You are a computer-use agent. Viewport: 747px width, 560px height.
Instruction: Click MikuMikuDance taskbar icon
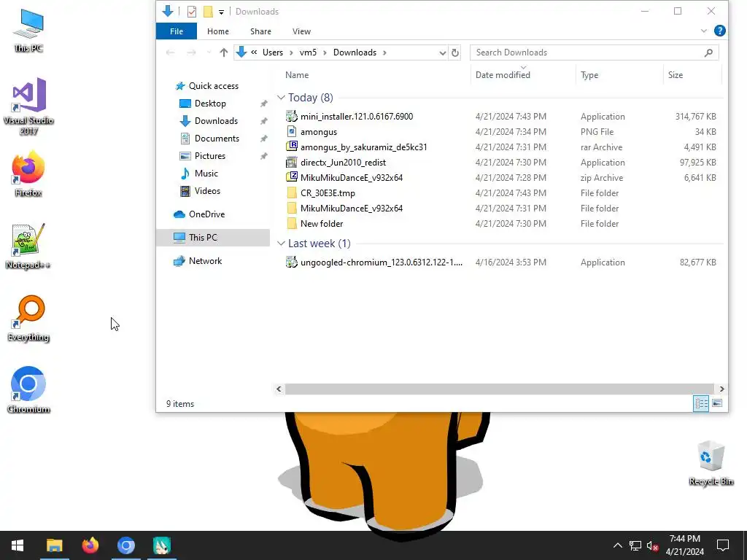(161, 545)
